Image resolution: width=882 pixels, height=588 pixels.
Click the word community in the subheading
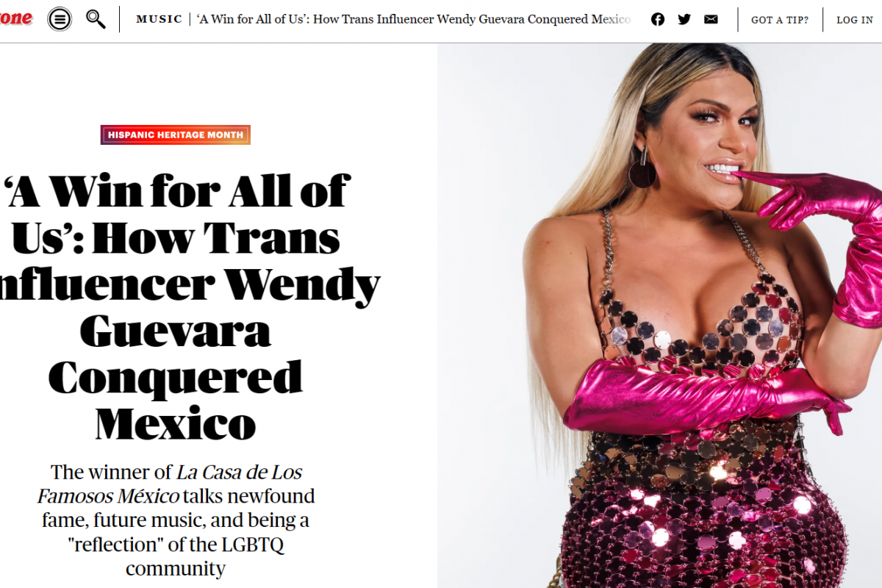tap(176, 569)
